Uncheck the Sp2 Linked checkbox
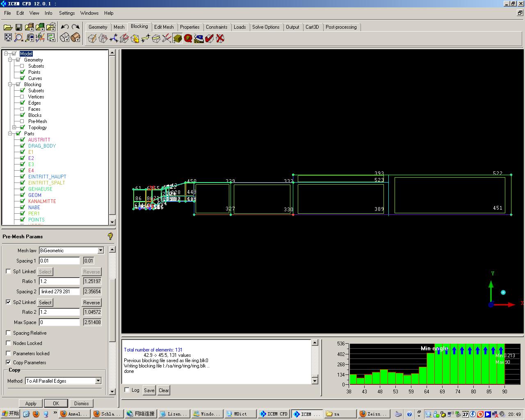Viewport: 525px width, 420px height. [x=8, y=302]
